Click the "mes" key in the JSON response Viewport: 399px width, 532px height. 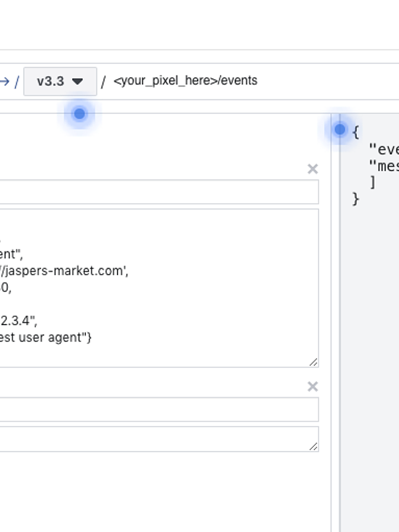coord(384,166)
